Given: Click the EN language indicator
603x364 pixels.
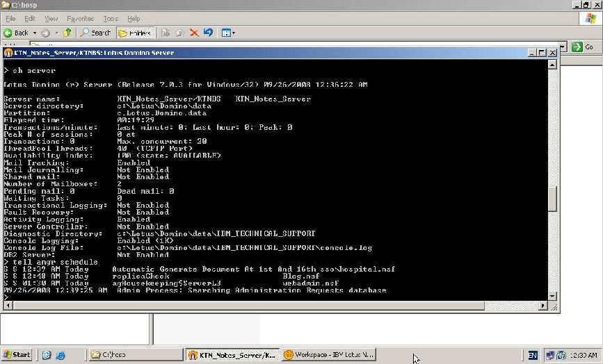Looking at the screenshot, I should pyautogui.click(x=533, y=355).
